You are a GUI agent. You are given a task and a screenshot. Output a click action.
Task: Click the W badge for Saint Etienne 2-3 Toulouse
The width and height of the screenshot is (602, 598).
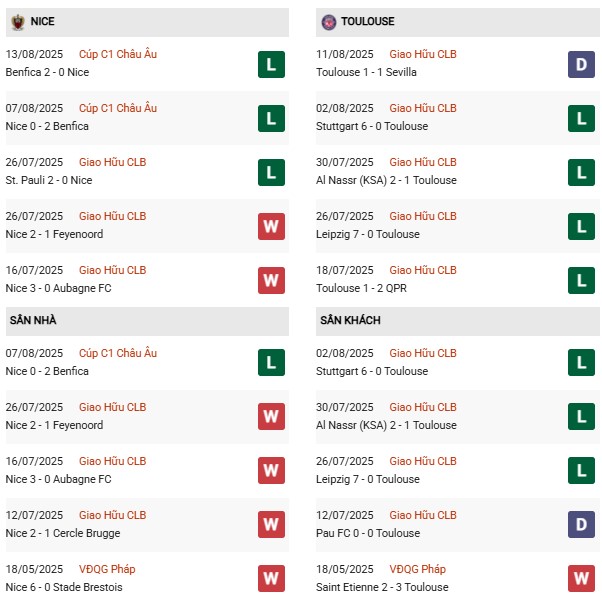point(581,579)
